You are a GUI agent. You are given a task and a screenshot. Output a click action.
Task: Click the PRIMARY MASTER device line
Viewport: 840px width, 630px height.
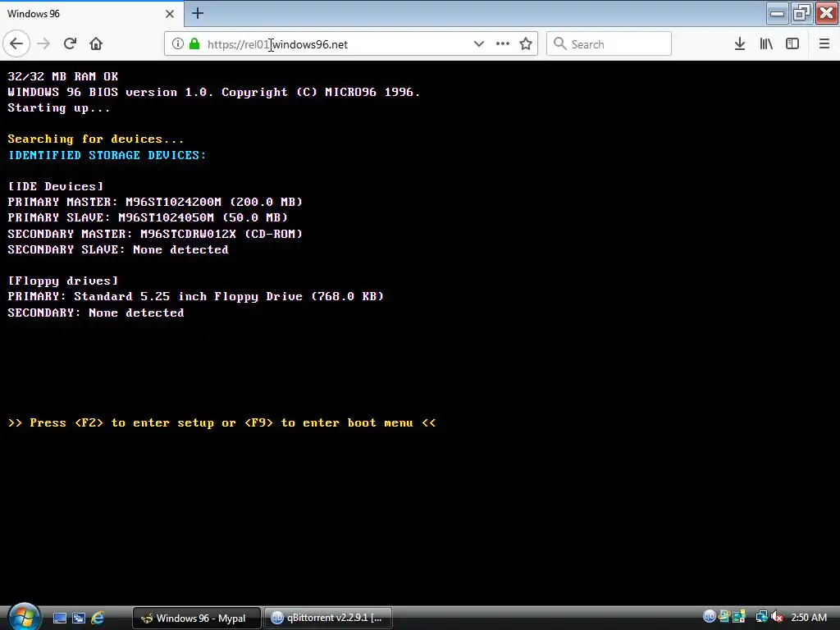155,202
